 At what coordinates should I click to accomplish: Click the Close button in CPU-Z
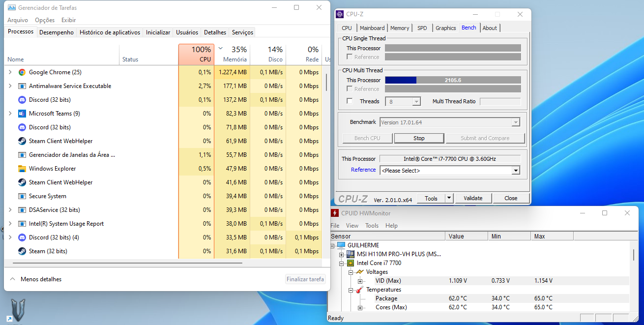coord(511,198)
